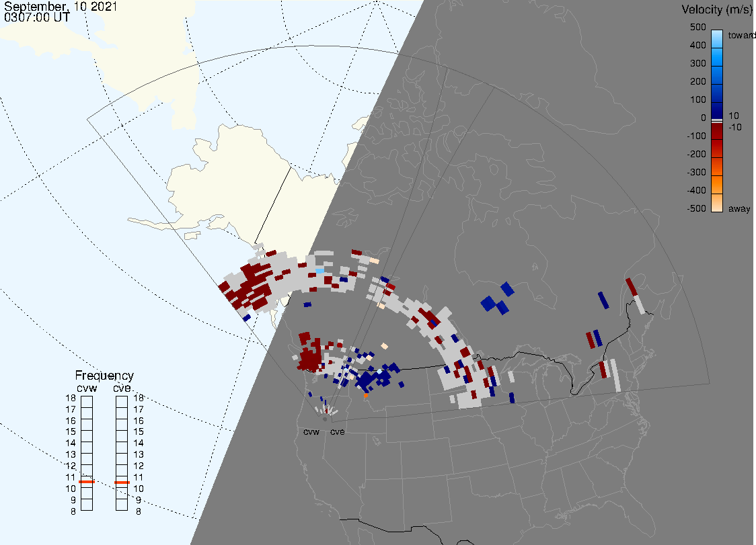This screenshot has width=756, height=545.
Task: Click the date text "September, 10 2021"
Action: [x=61, y=6]
